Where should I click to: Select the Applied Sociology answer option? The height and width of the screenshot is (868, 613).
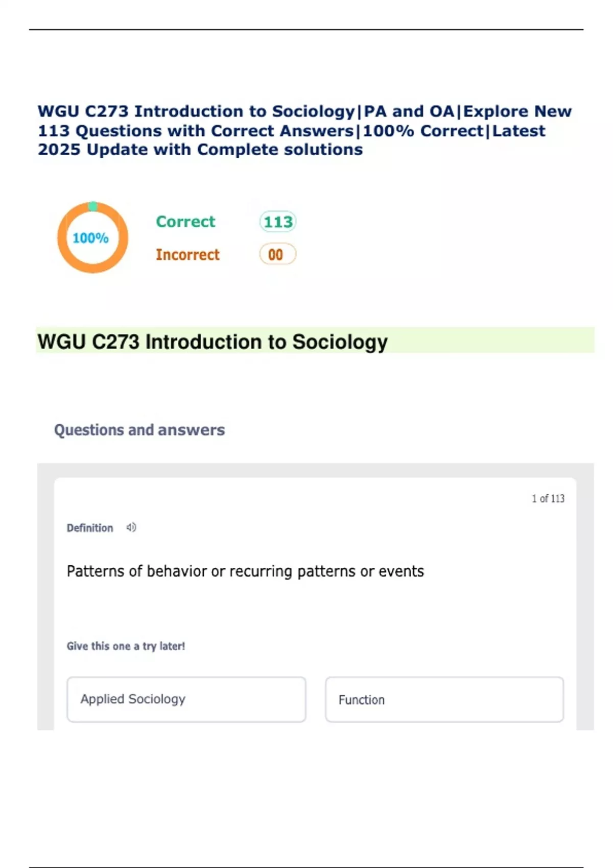[186, 700]
